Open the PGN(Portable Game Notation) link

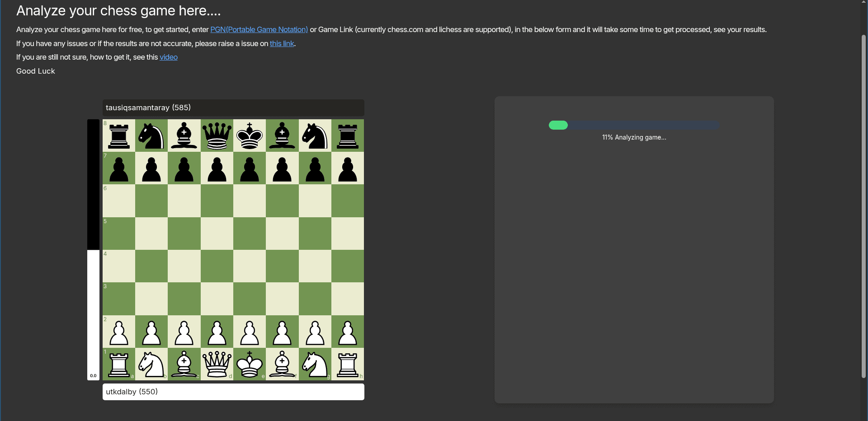click(x=258, y=29)
